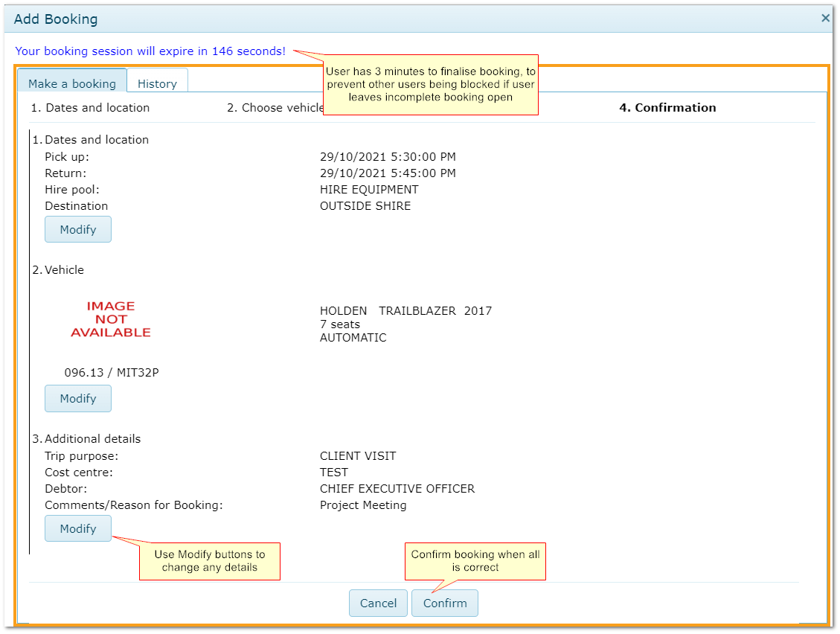Go to step 1 Dates and location header
Image resolution: width=840 pixels, height=634 pixels.
[90, 107]
